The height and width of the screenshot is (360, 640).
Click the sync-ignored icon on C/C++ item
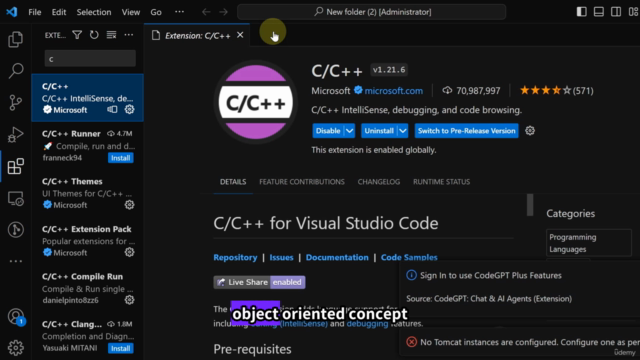click(112, 109)
